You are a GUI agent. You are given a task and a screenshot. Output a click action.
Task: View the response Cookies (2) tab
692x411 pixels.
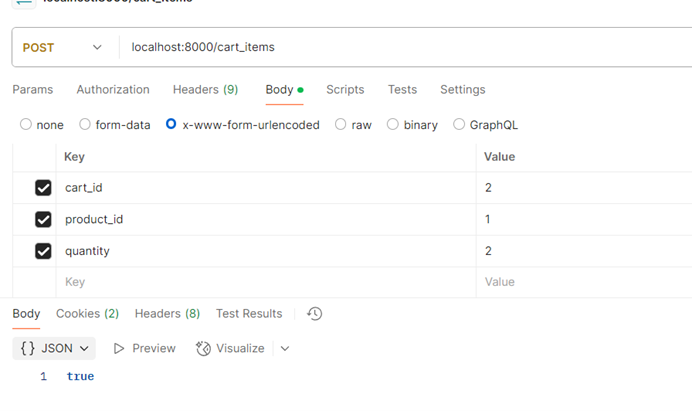pos(87,314)
